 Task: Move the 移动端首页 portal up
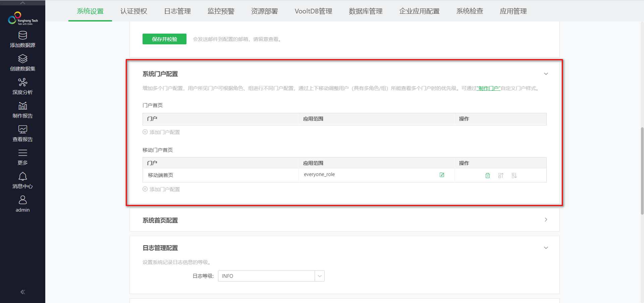pos(501,175)
